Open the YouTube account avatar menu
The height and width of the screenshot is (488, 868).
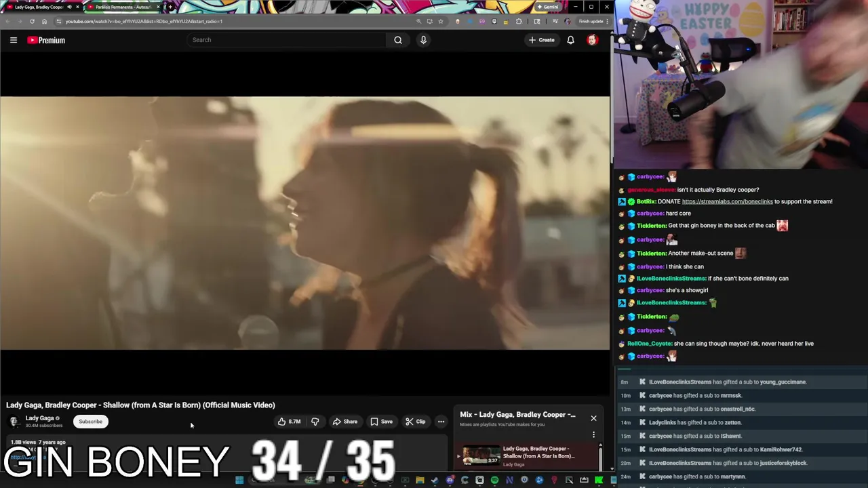pyautogui.click(x=592, y=40)
